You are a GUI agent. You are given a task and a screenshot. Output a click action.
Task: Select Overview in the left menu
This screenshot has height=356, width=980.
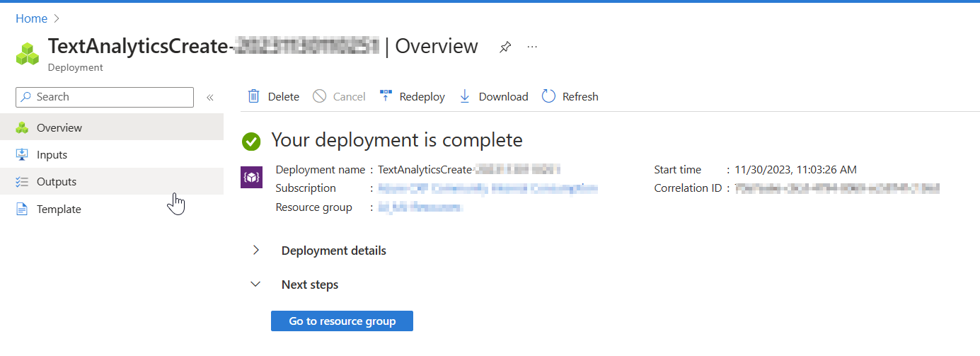112,127
